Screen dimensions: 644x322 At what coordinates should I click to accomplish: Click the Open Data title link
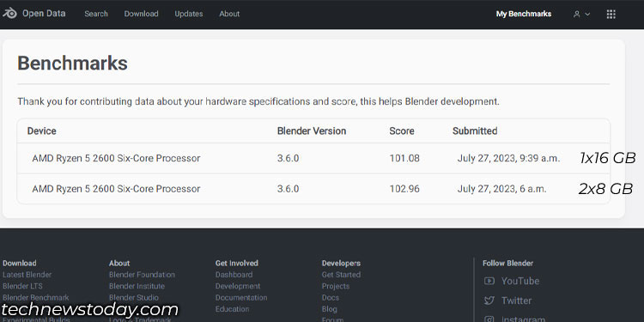[44, 13]
